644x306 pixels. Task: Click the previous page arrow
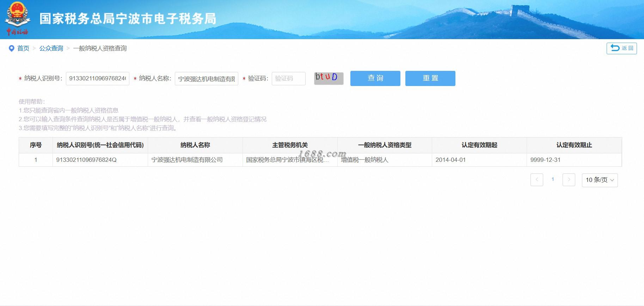pyautogui.click(x=536, y=180)
